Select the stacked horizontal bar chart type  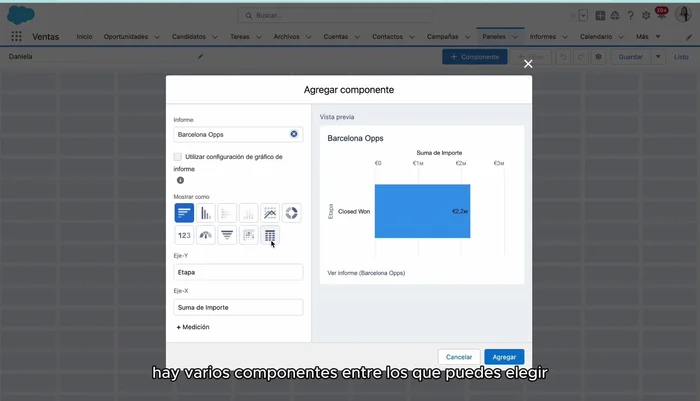(227, 213)
